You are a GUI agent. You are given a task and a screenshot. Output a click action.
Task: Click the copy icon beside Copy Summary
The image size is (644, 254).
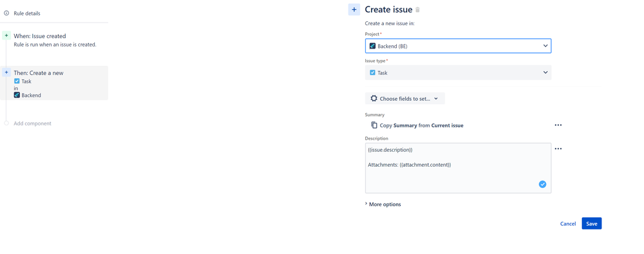click(x=374, y=125)
